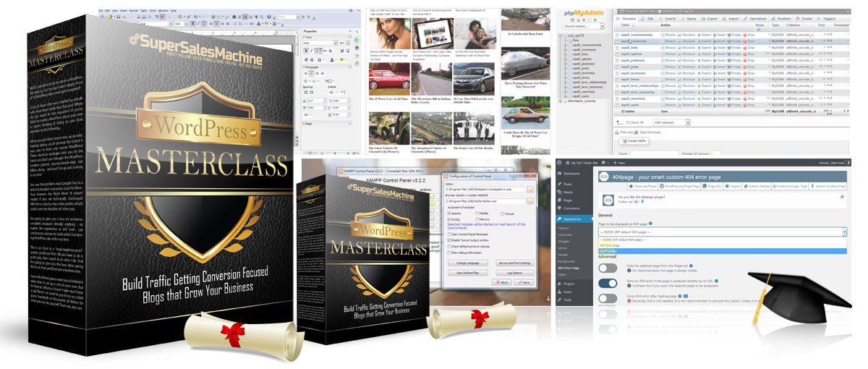Image resolution: width=868 pixels, height=369 pixels.
Task: Click the Facebook follow icon
Action: point(642,202)
